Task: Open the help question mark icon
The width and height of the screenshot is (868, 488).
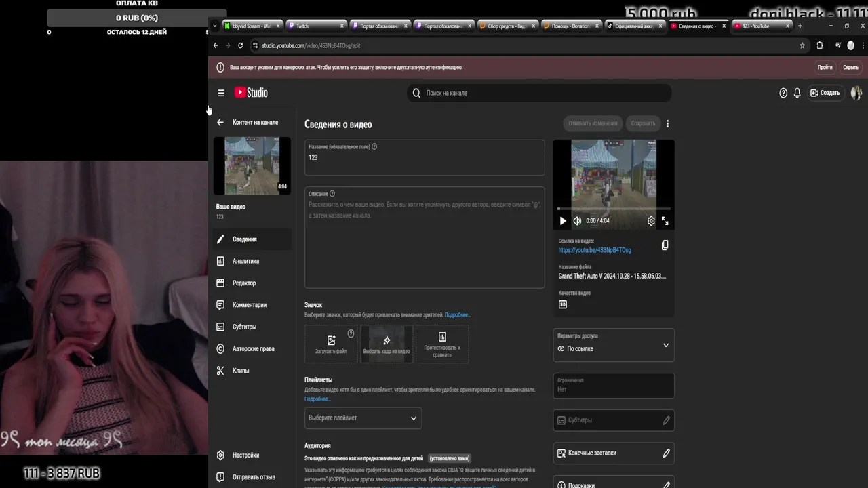Action: tap(783, 93)
